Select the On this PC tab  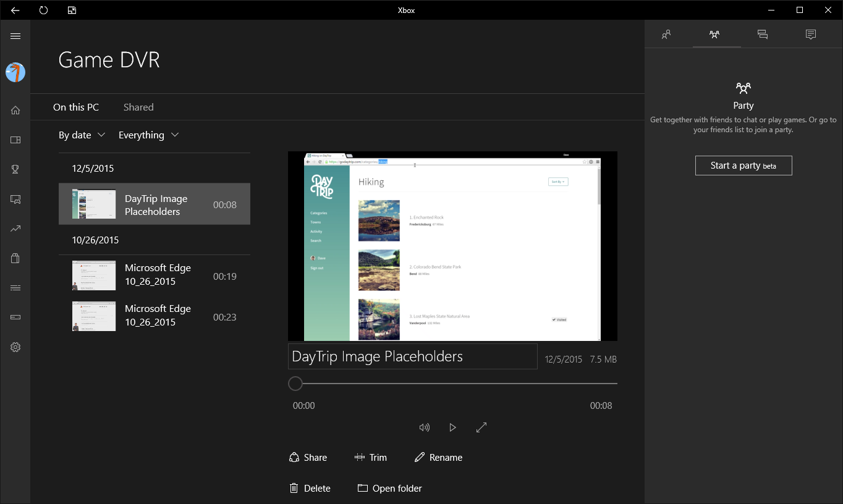click(x=76, y=107)
